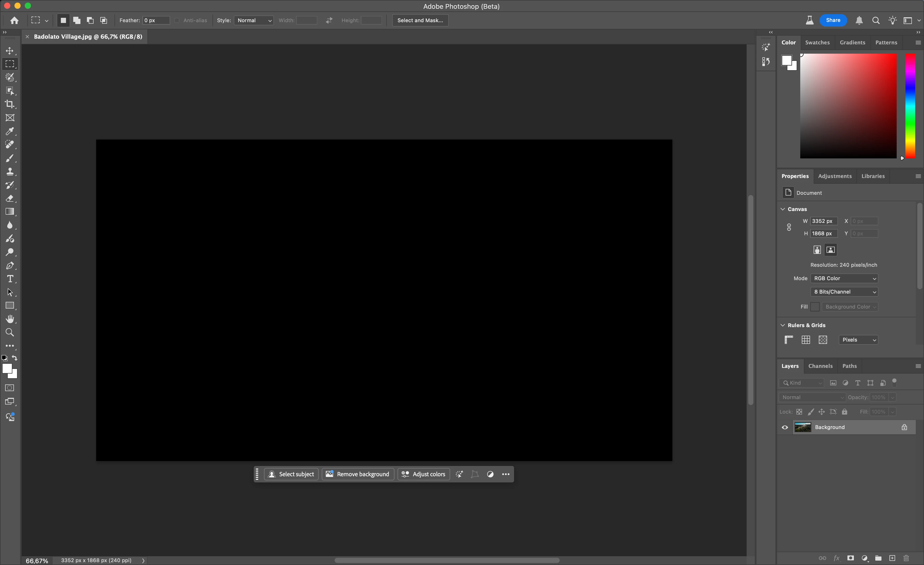
Task: Collapse the Canvas section
Action: click(x=783, y=209)
